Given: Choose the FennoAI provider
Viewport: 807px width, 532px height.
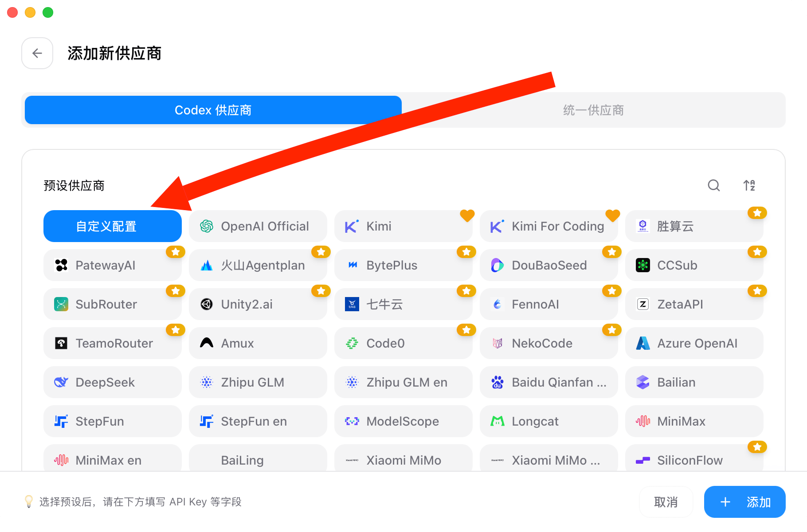Looking at the screenshot, I should click(549, 304).
